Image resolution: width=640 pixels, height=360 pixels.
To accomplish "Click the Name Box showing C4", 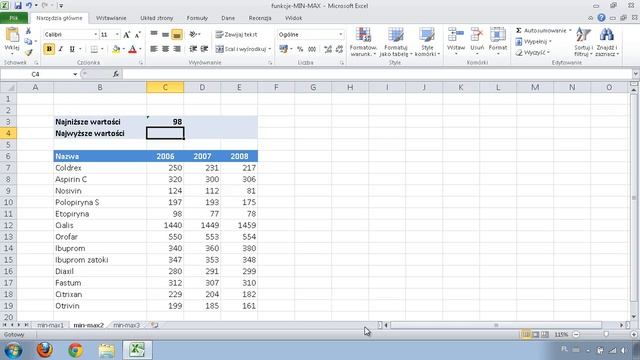I will pyautogui.click(x=36, y=74).
